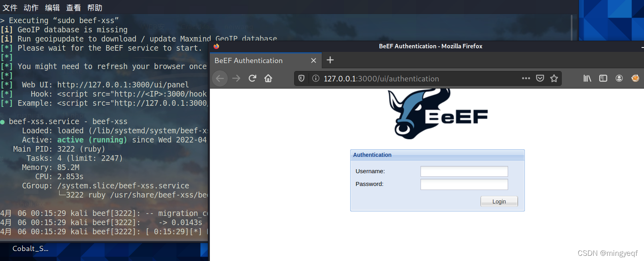
Task: Click the 'CPU: 2.853s' terminal line
Action: (x=59, y=176)
